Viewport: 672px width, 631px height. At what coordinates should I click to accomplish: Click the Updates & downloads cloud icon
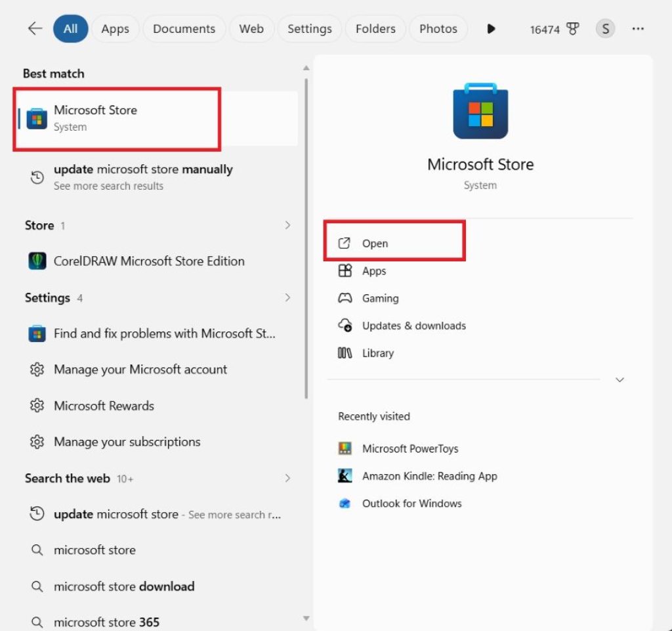click(345, 326)
